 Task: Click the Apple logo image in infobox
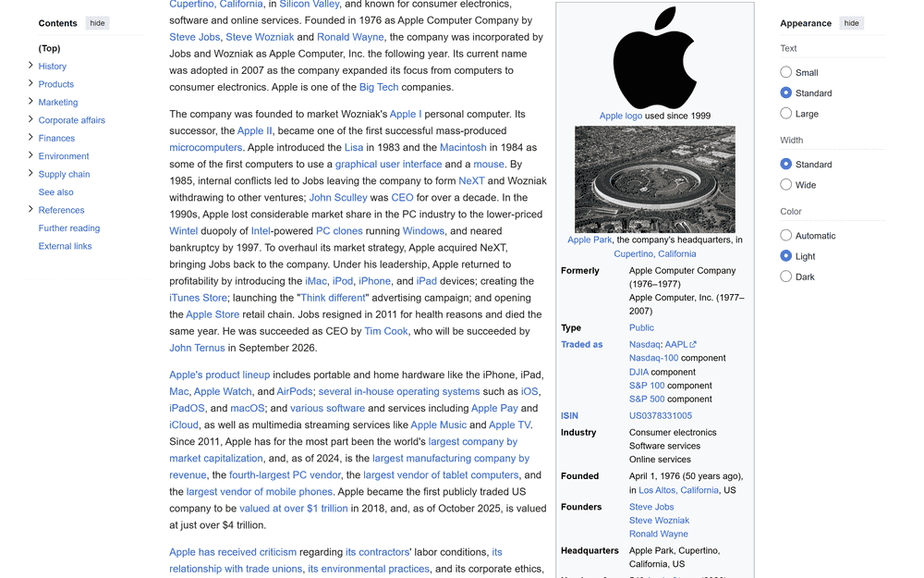655,56
